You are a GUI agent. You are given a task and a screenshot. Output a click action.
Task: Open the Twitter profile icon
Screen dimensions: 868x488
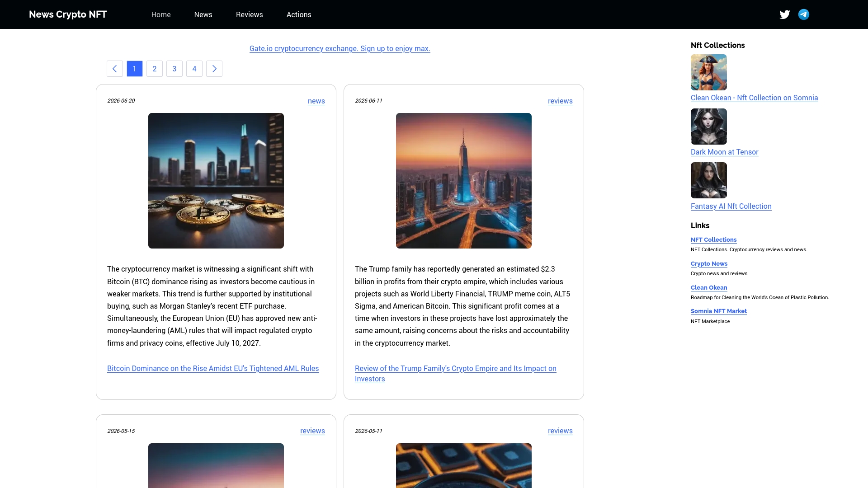[784, 14]
